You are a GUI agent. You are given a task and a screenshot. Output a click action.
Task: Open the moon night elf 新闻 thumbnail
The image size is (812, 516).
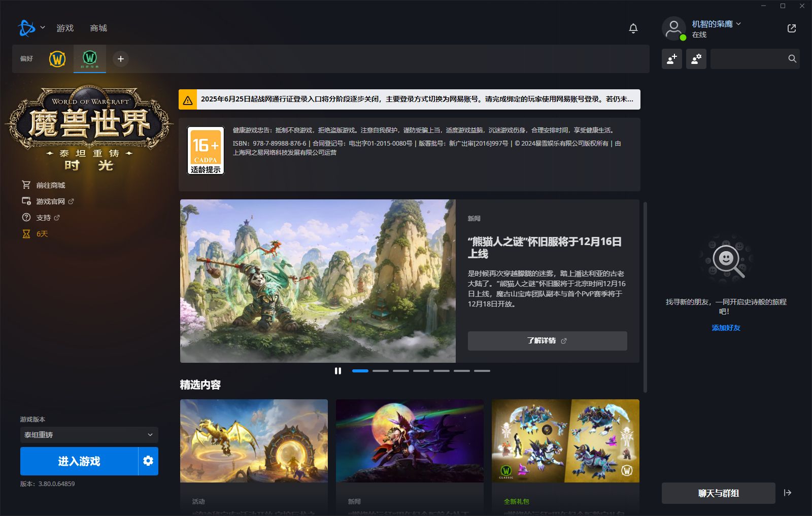410,441
